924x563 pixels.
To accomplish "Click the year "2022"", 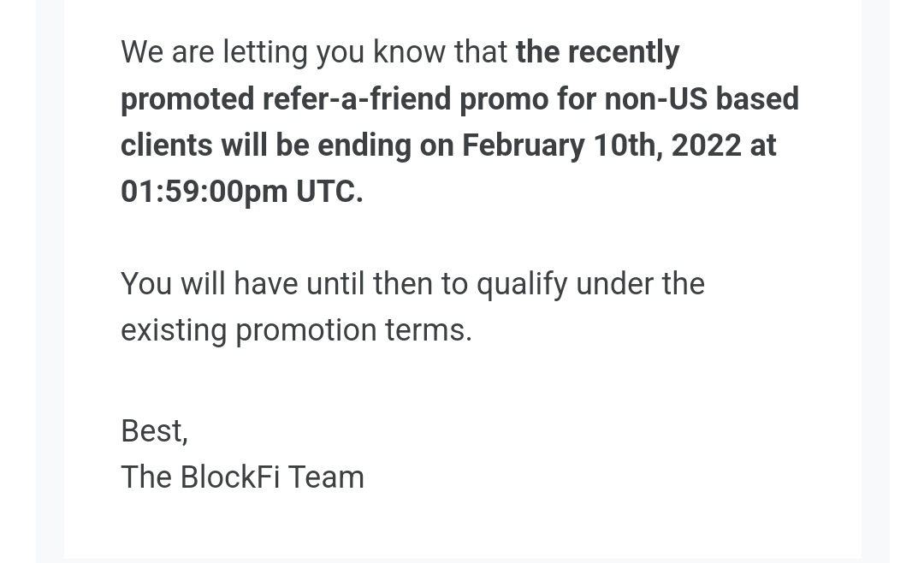I will point(706,145).
